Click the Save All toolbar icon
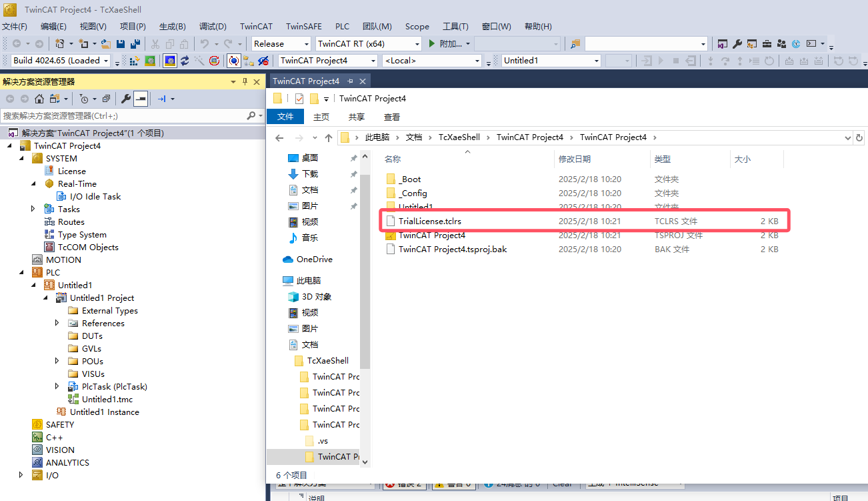The image size is (868, 501). [x=135, y=44]
